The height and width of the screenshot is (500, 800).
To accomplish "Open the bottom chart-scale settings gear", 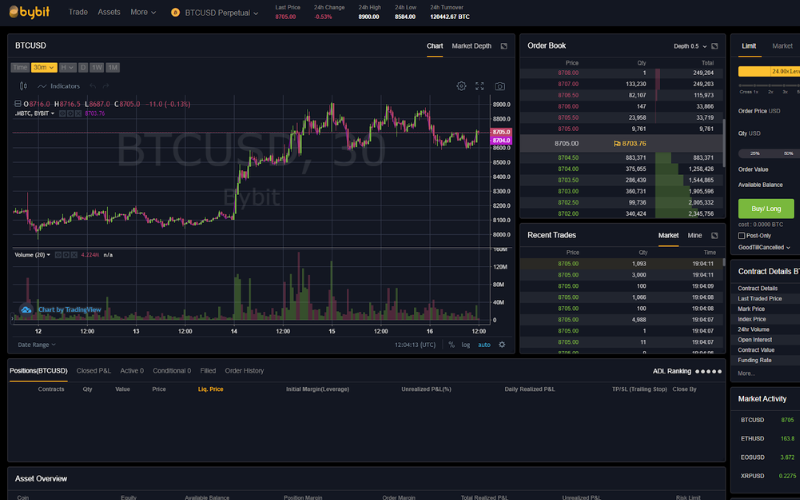I will coord(502,344).
